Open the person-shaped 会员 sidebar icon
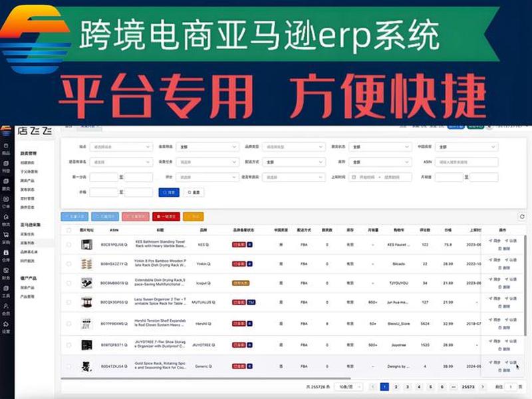Image resolution: width=532 pixels, height=399 pixels. coord(6,306)
